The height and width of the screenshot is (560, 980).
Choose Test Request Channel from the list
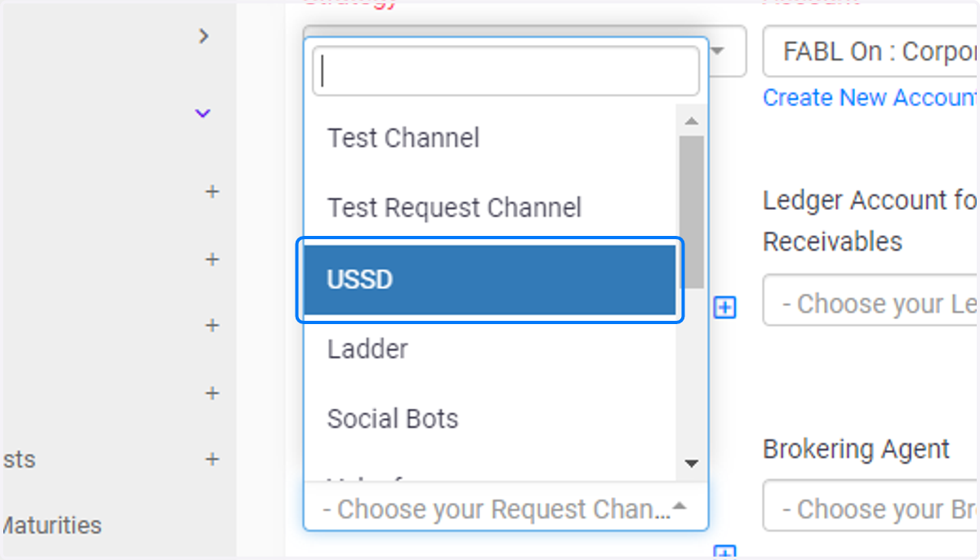pos(490,207)
